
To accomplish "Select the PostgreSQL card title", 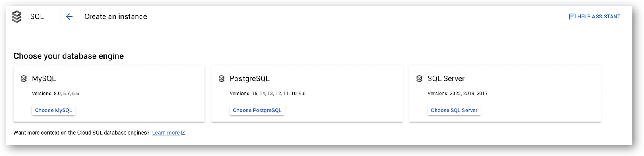I will click(x=250, y=78).
